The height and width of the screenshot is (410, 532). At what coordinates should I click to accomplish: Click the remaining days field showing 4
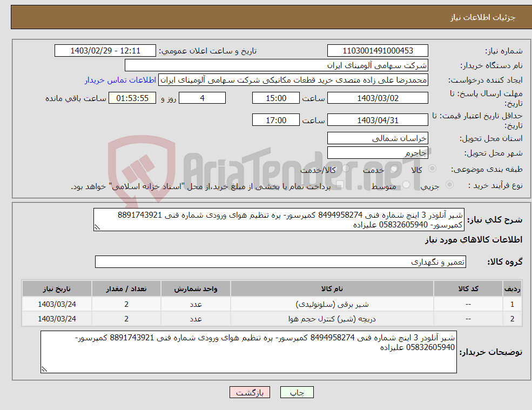point(202,98)
